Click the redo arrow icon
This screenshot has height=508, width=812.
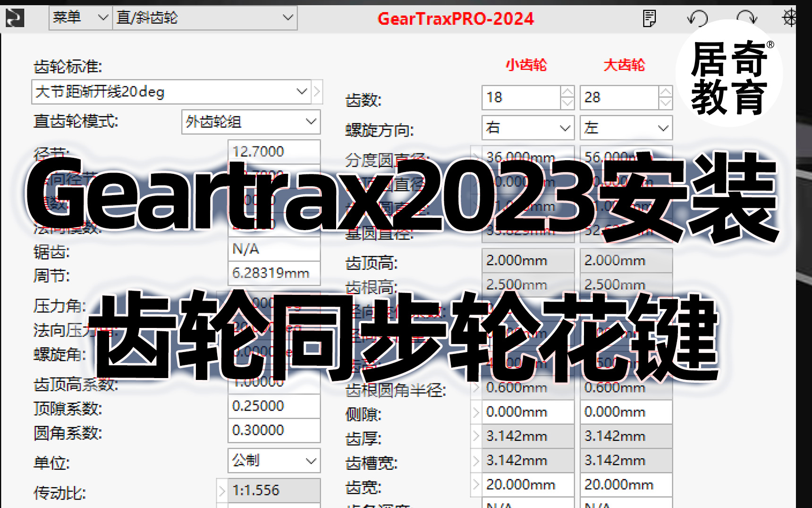click(x=747, y=18)
